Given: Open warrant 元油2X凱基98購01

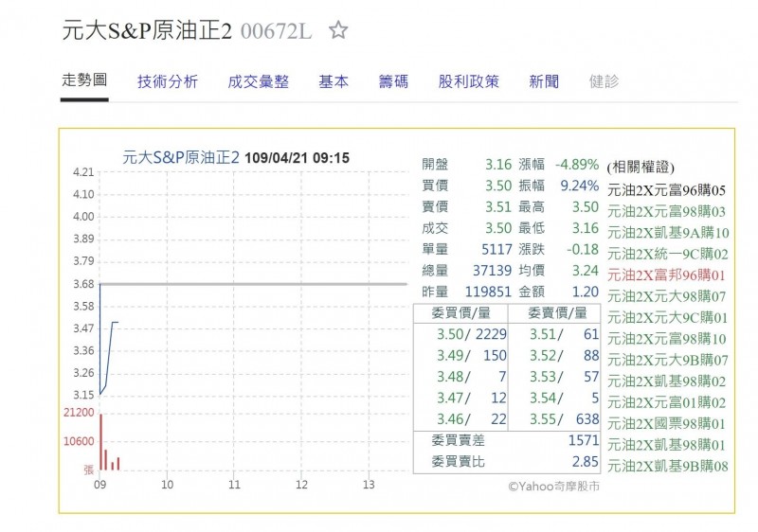Looking at the screenshot, I should (666, 445).
